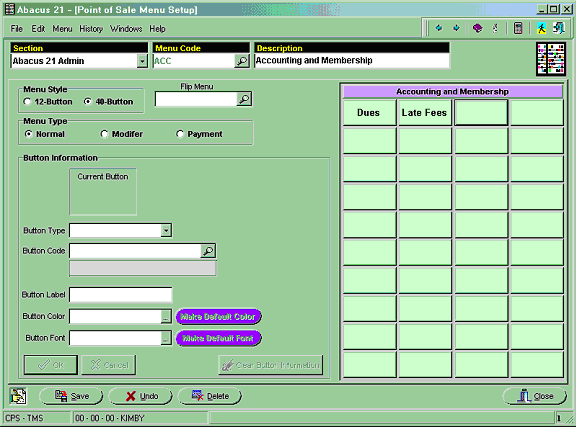Screen dimensions: 576x427
Task: Click the Menu Code field showing ACC
Action: 194,61
